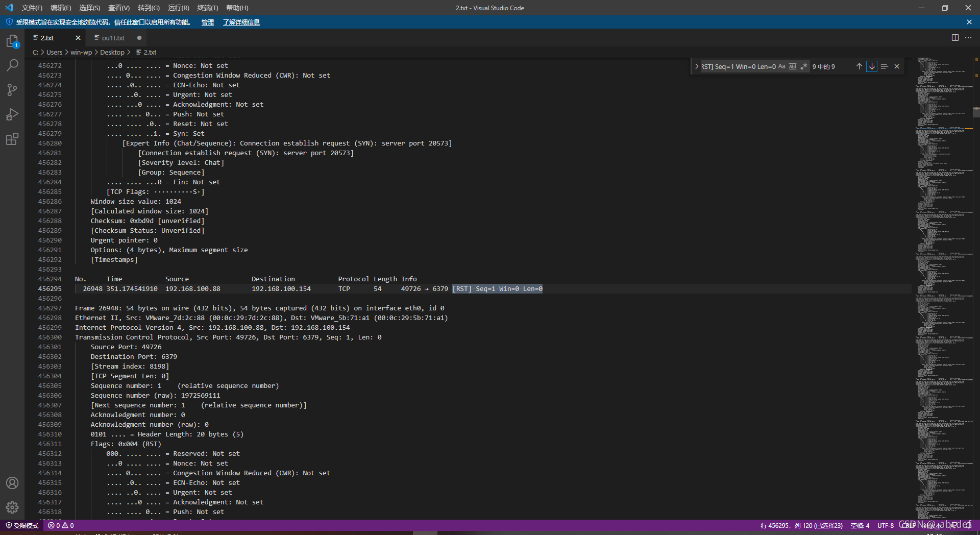This screenshot has height=535, width=980.
Task: Click 'Window size value: 1024' line
Action: point(136,202)
